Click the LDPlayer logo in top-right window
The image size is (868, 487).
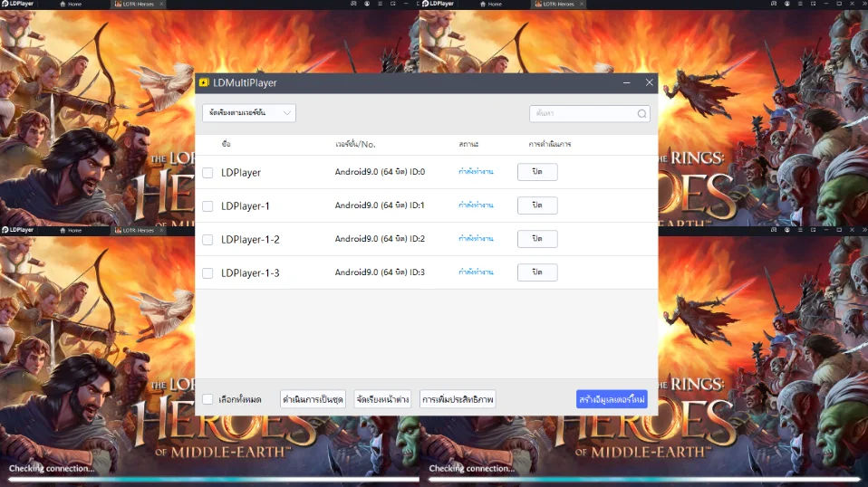click(x=438, y=4)
